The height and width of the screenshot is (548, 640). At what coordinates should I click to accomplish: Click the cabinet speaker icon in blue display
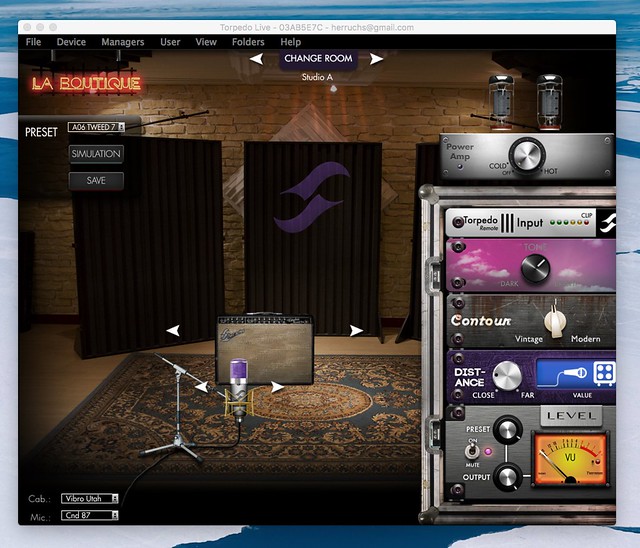[604, 373]
